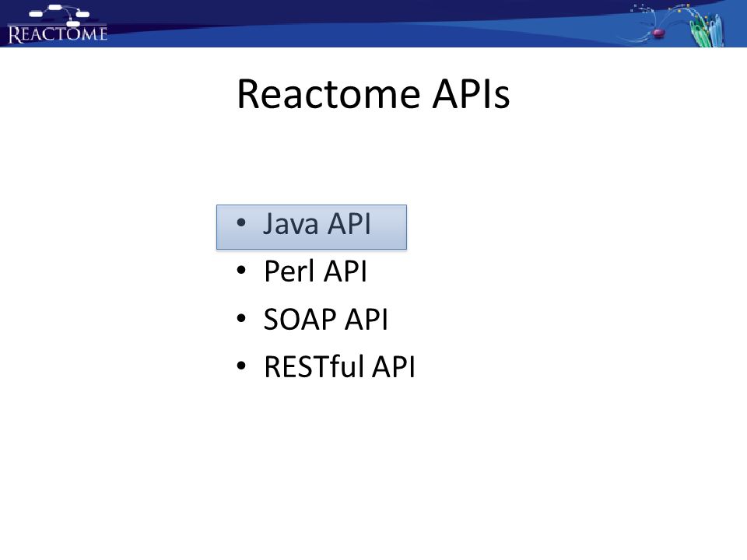The image size is (747, 560).
Task: Click the RESTful API bullet text
Action: coord(340,366)
